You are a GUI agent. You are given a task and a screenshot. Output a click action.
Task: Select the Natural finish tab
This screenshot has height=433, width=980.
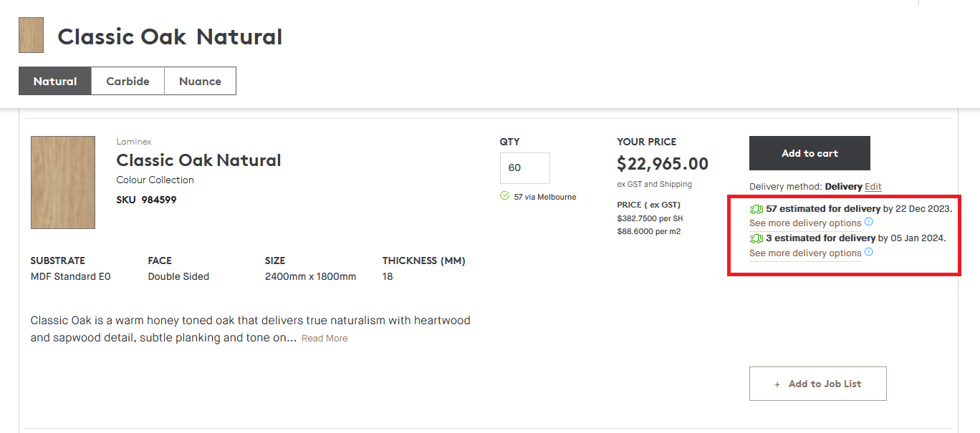click(x=55, y=81)
